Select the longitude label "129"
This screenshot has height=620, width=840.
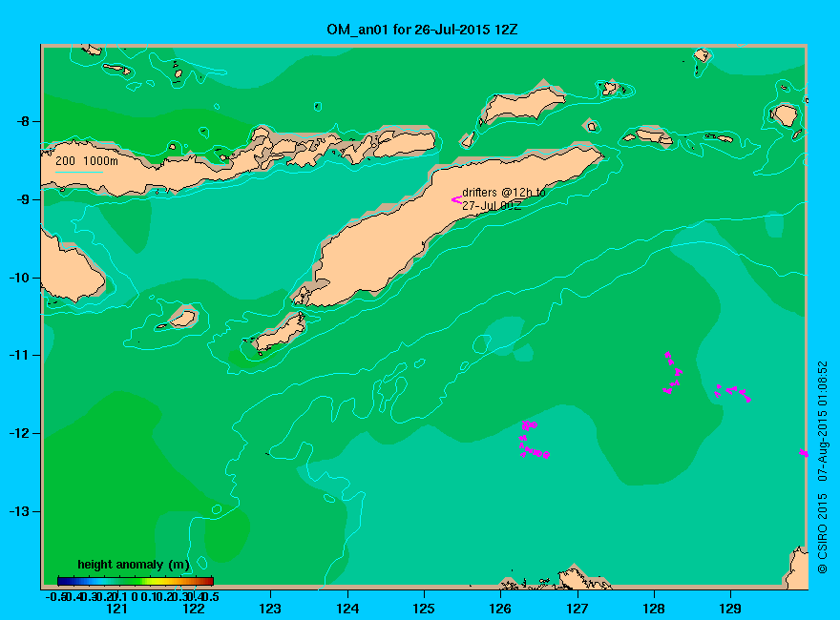coord(730,609)
